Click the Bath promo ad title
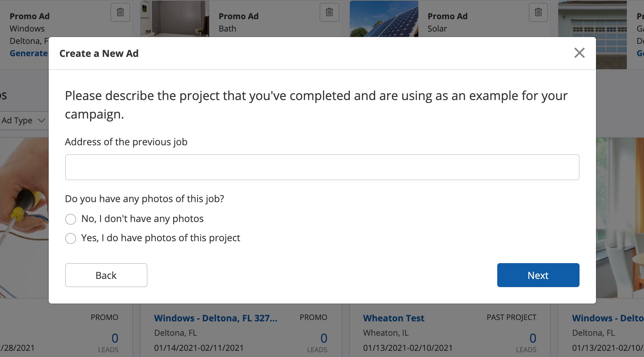Viewport: 644px width, 357px height. 238,16
